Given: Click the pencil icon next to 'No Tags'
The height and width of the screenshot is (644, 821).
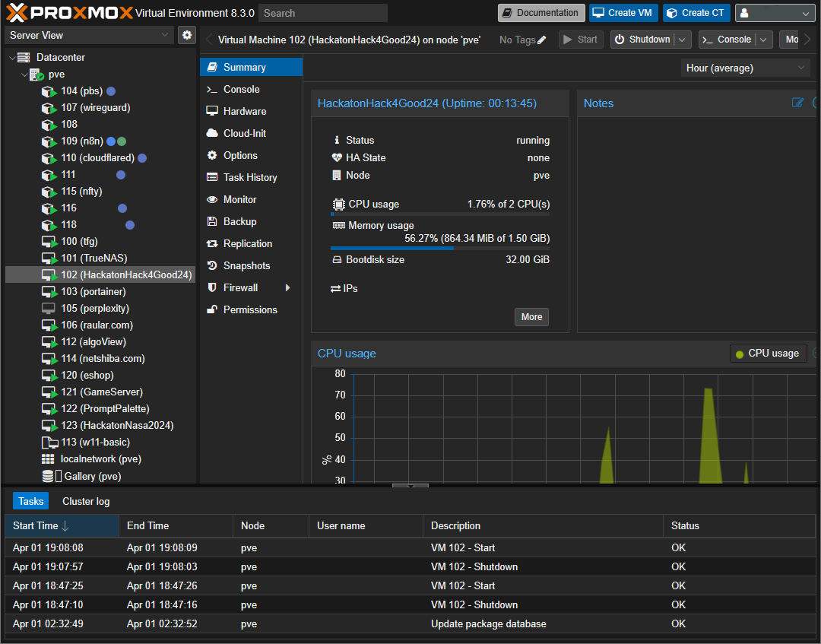Looking at the screenshot, I should point(540,40).
